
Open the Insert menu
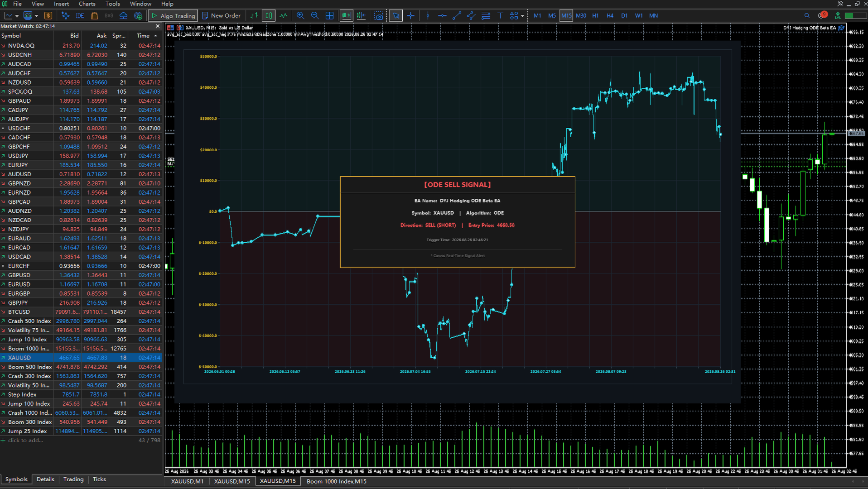(61, 4)
